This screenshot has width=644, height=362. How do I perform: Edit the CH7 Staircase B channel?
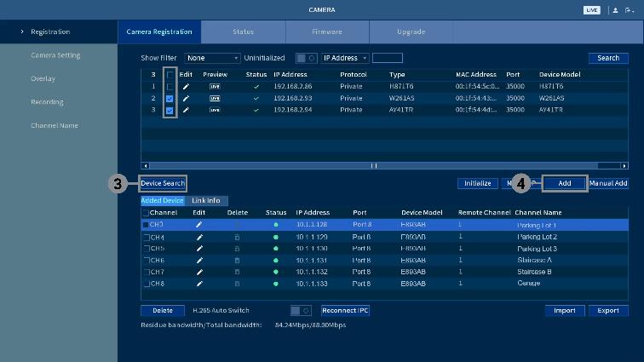pyautogui.click(x=199, y=272)
